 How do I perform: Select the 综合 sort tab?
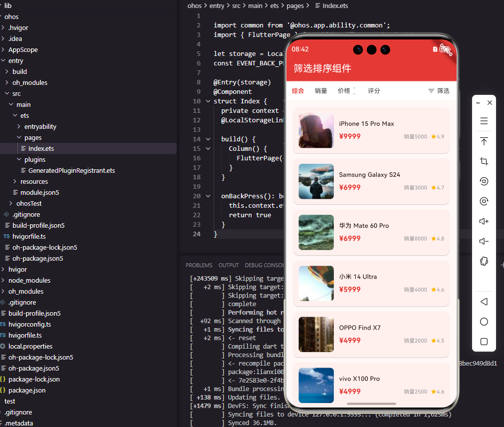[x=297, y=91]
